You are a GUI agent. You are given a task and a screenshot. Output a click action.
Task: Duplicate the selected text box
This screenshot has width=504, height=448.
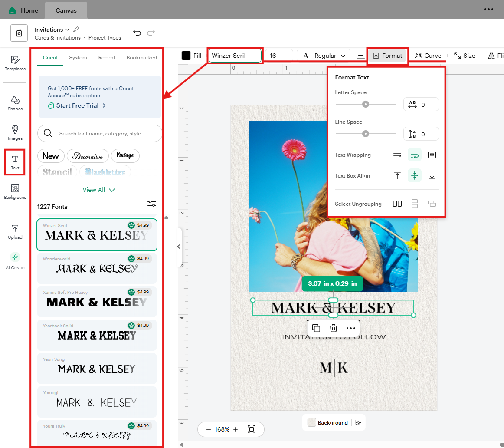point(316,328)
